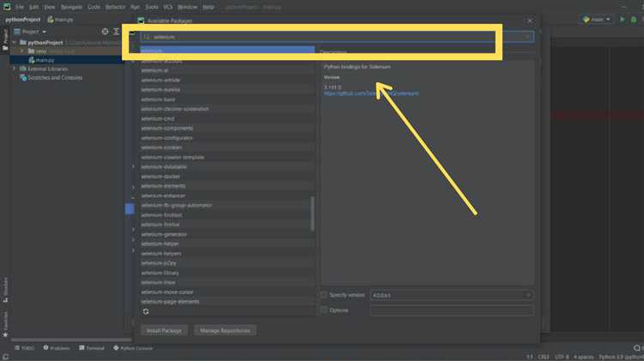
Task: Open the version number dropdown
Action: [x=452, y=295]
